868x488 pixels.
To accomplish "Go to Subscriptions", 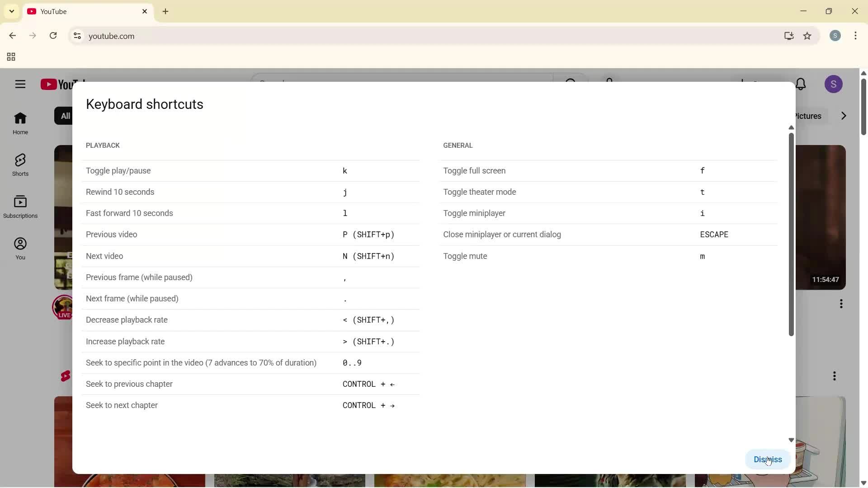I will click(20, 206).
